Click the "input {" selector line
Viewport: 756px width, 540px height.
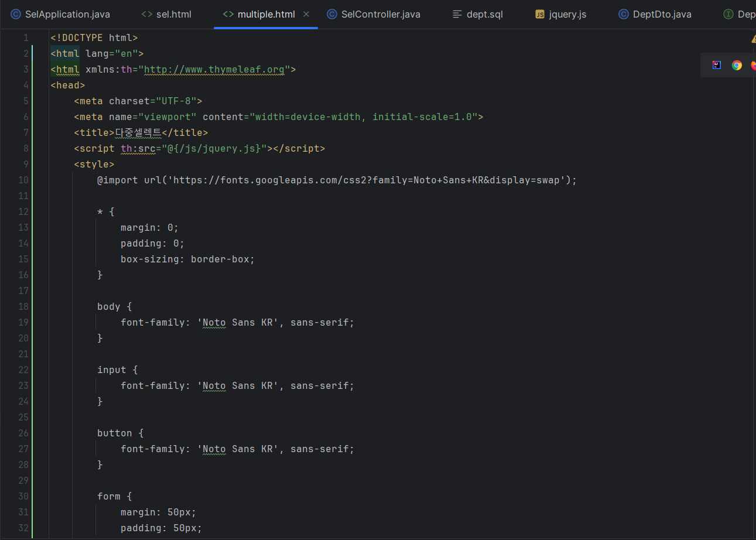point(118,370)
